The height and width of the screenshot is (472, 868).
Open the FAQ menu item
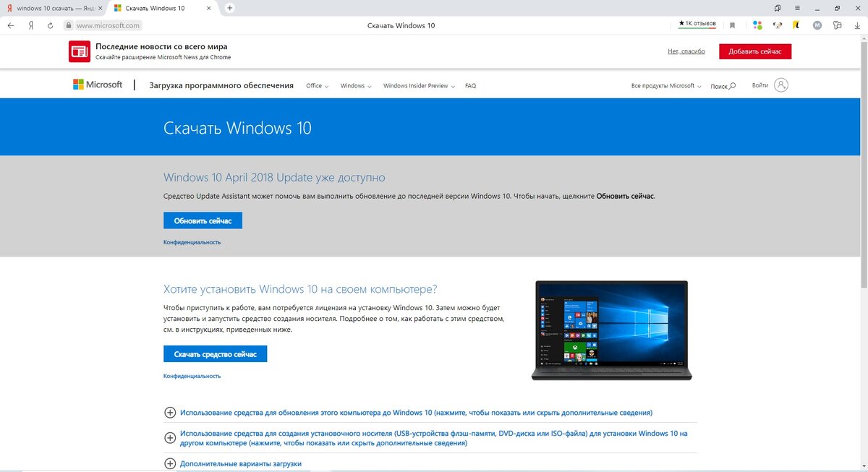[471, 85]
